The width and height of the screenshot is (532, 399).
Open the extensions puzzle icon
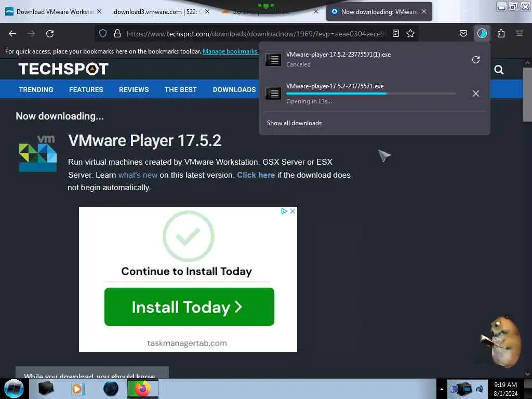click(x=501, y=33)
